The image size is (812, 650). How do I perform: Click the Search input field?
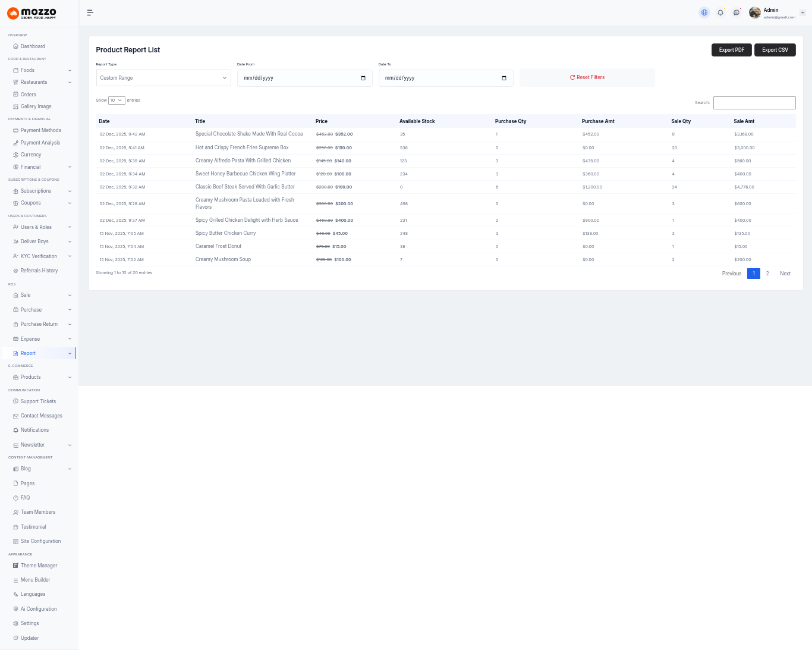point(754,103)
